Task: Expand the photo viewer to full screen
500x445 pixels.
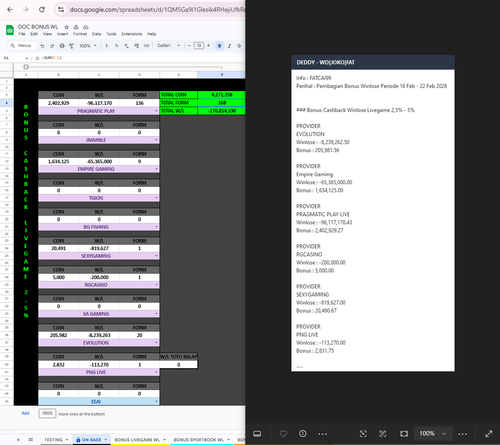Action: pos(489,434)
